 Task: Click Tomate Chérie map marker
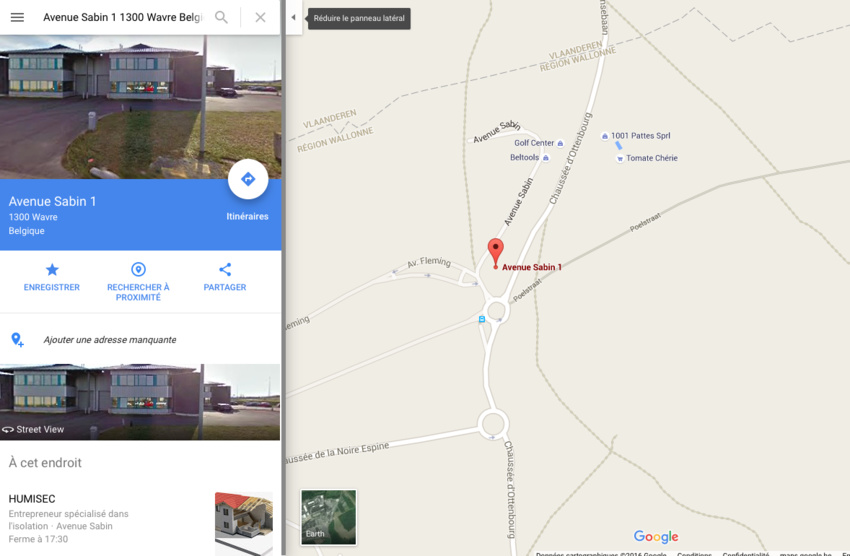pos(620,158)
